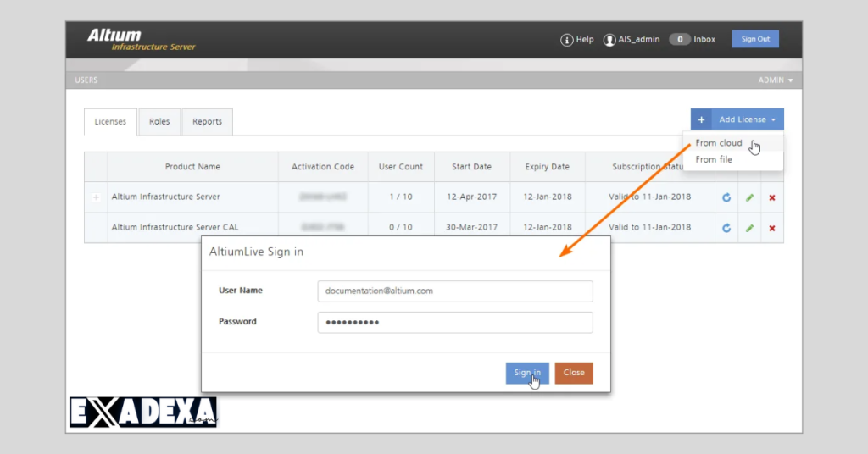Refresh the Altium Infrastructure Server CAL license

726,228
